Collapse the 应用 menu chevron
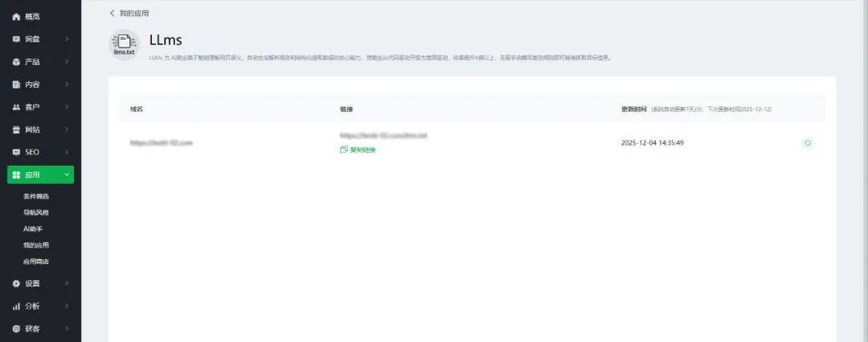 click(x=67, y=175)
